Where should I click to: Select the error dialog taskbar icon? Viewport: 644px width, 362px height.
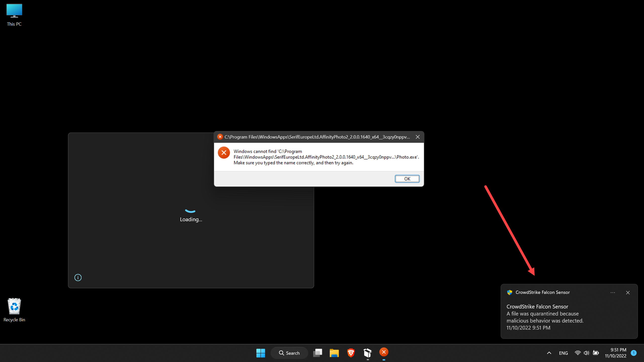[384, 352]
